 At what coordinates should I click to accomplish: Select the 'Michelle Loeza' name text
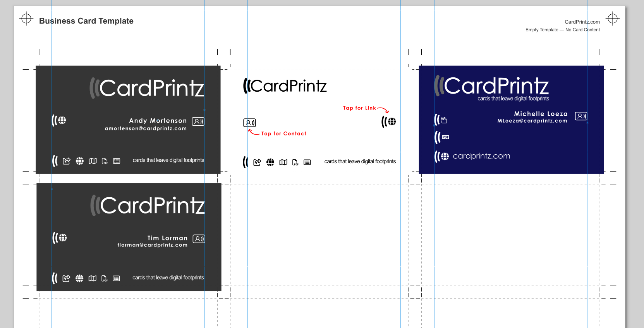pos(541,114)
